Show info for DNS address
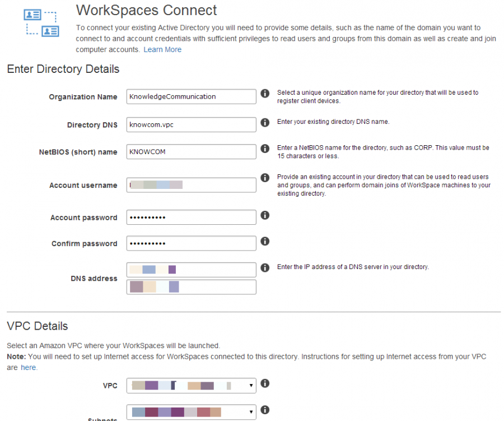The image size is (504, 421). point(265,267)
